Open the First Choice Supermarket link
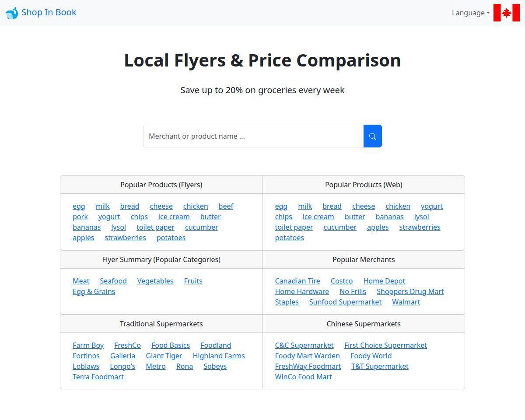 click(385, 345)
